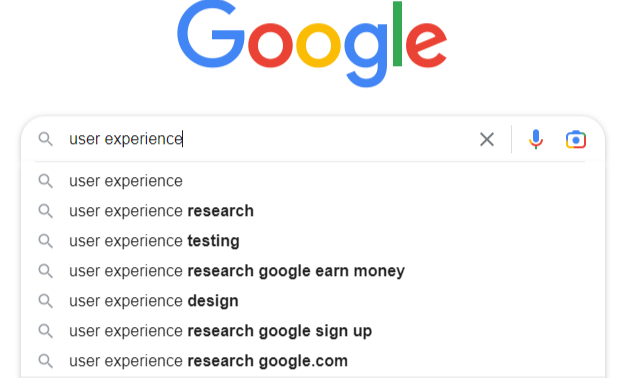Image resolution: width=624 pixels, height=378 pixels.
Task: Open Google Lens camera image search
Action: click(x=575, y=139)
